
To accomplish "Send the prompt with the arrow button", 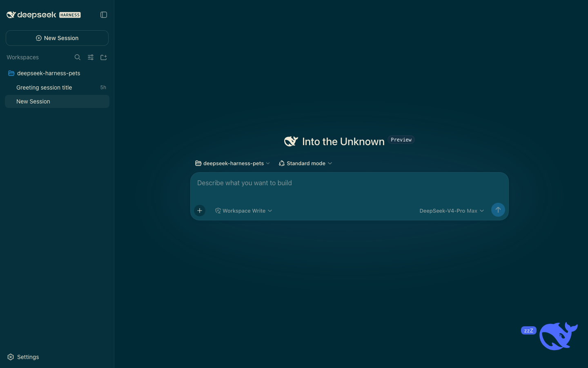I will 498,210.
